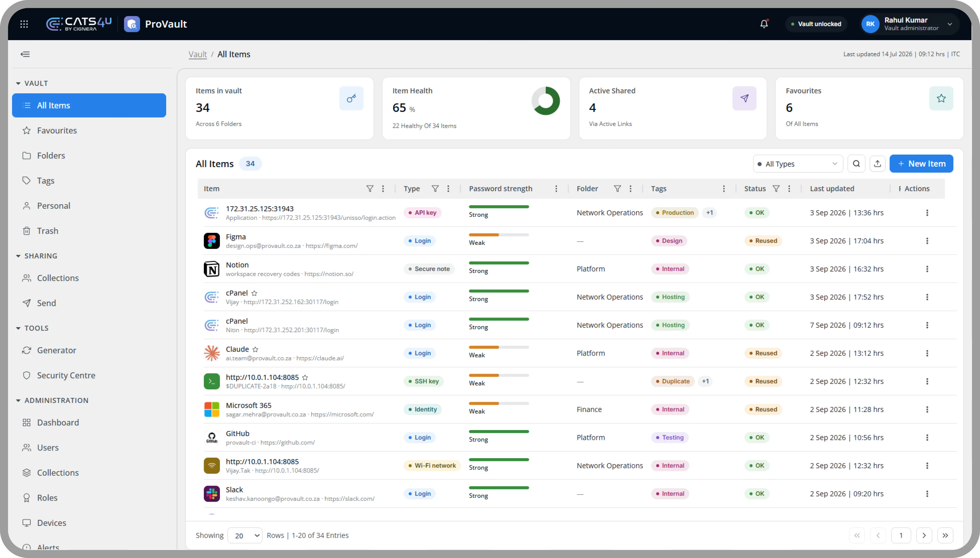Click the Production tag on the first row
Image resolution: width=980 pixels, height=558 pixels.
coord(675,213)
